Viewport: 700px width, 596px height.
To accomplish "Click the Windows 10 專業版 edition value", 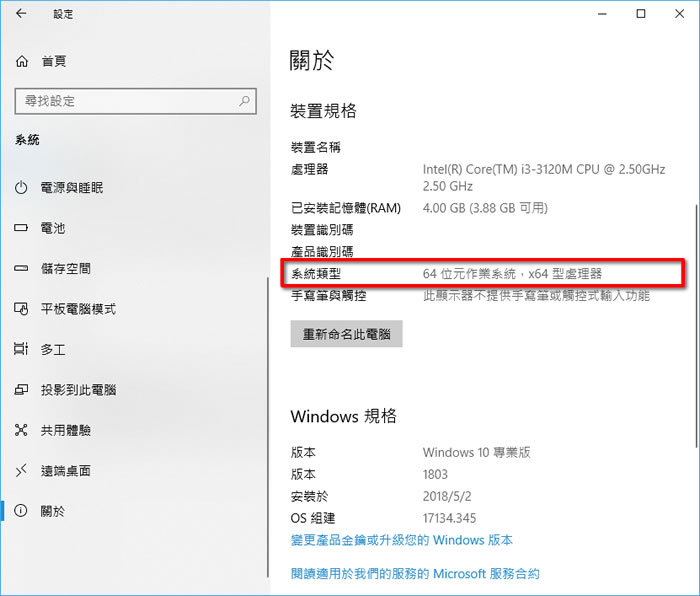I will 476,452.
